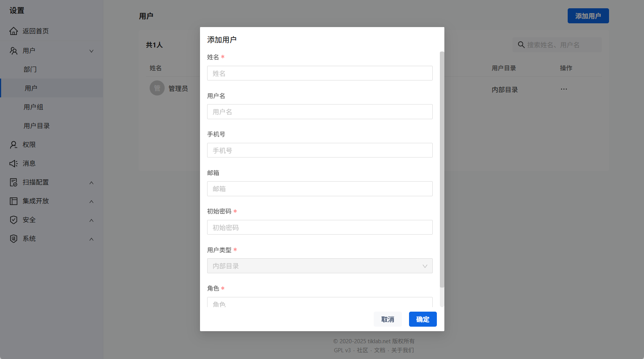Collapse the 用户 section in sidebar
The image size is (644, 359).
coord(91,50)
